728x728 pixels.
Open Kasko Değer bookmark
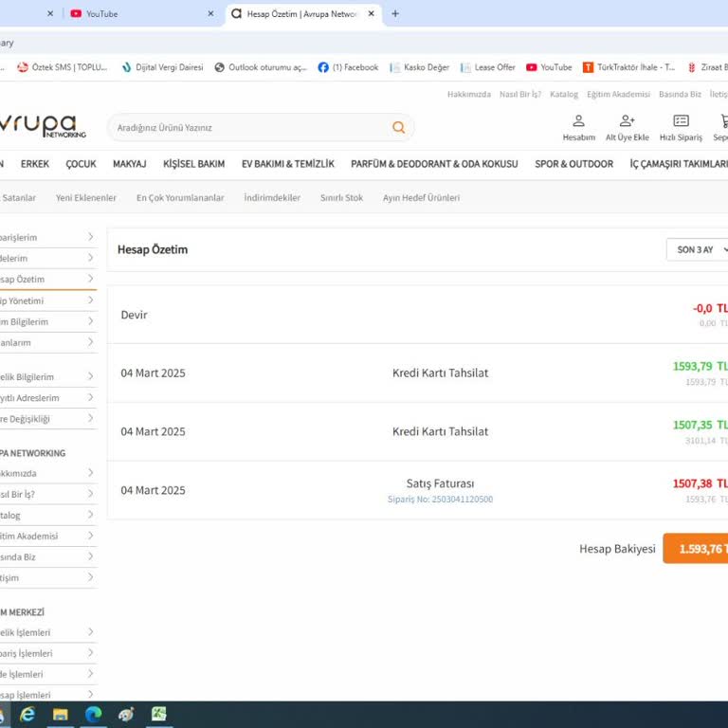coord(419,67)
